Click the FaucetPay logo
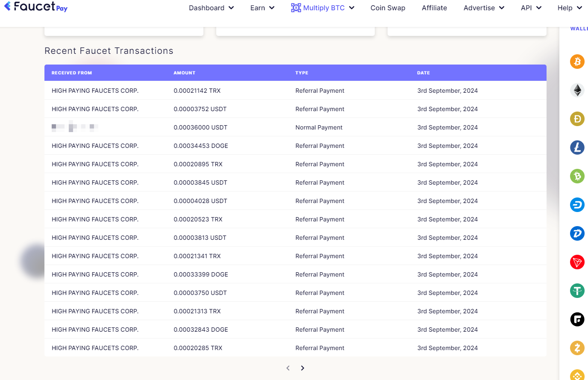588x380 pixels. (x=36, y=6)
